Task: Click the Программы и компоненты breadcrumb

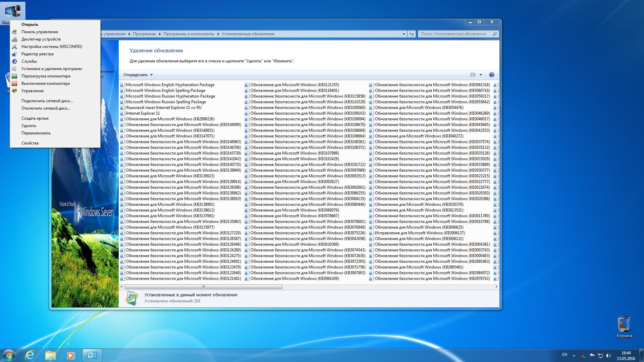Action: click(189, 34)
